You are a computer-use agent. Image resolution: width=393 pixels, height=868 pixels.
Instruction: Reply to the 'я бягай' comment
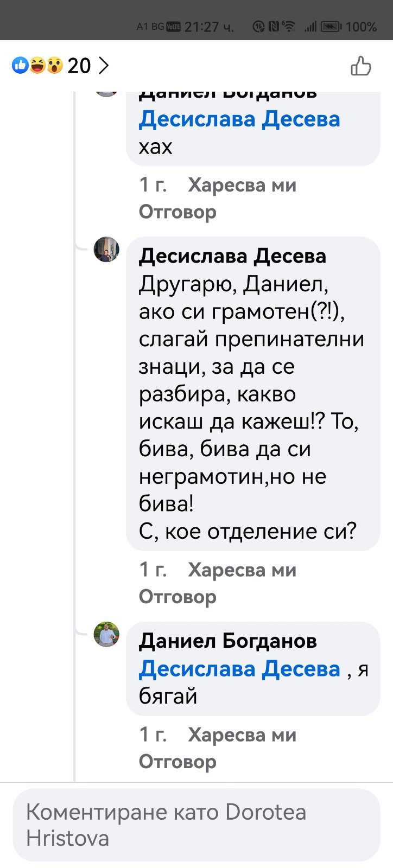coord(178,762)
